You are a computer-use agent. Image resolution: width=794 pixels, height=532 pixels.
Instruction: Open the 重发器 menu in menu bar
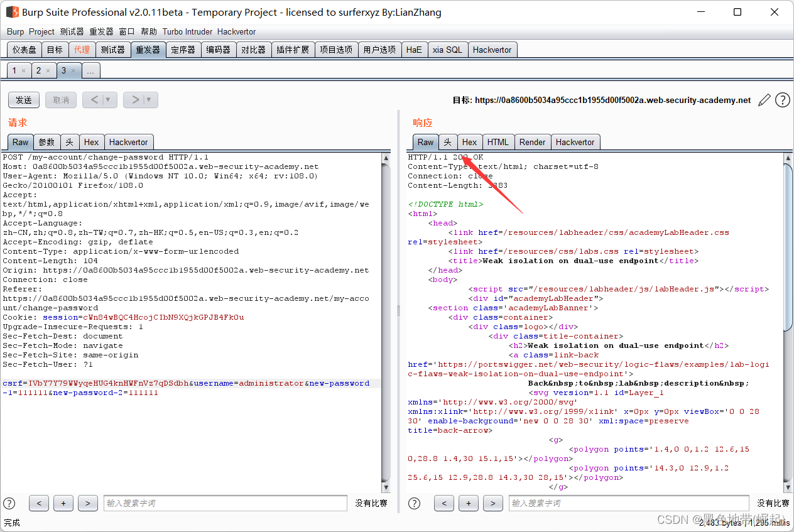tap(101, 31)
